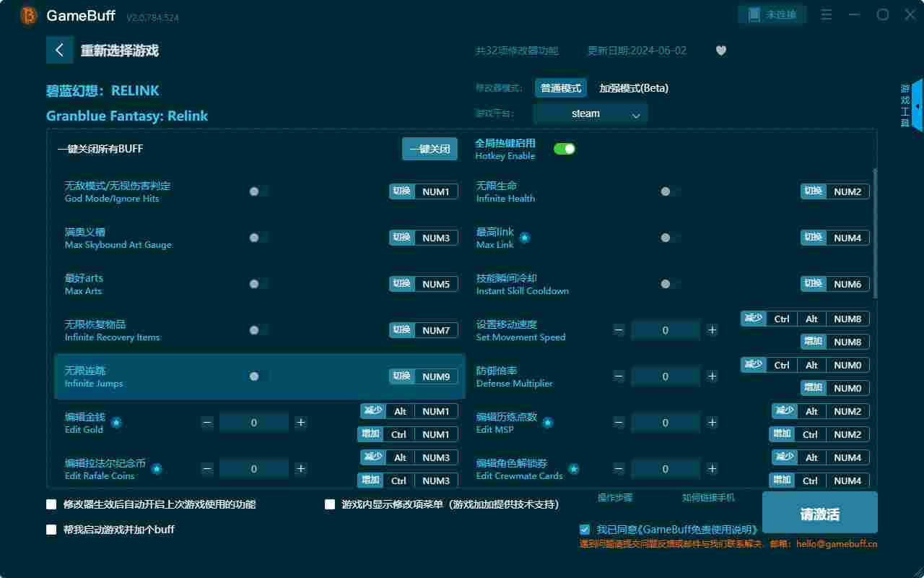Click the 未连接 connection status button
Viewport: 924px width, 578px height.
(x=772, y=14)
